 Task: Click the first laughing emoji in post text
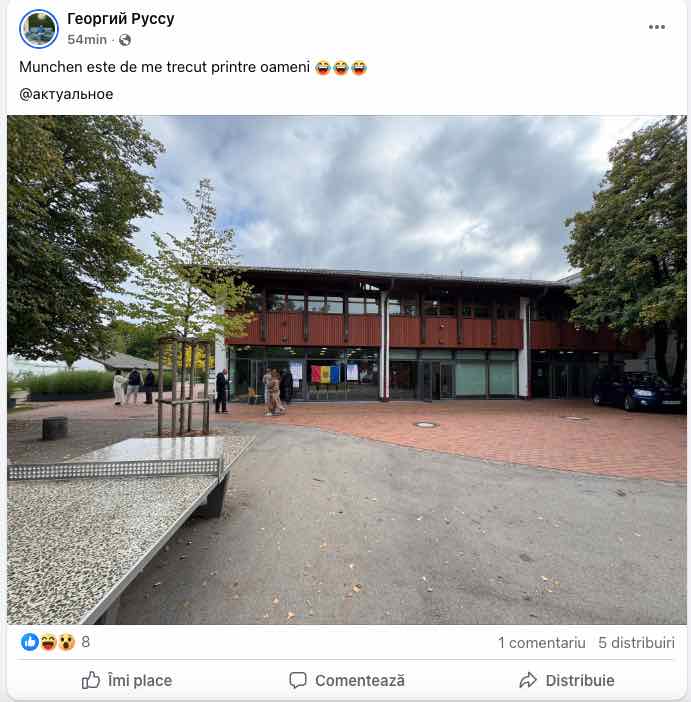coord(323,67)
